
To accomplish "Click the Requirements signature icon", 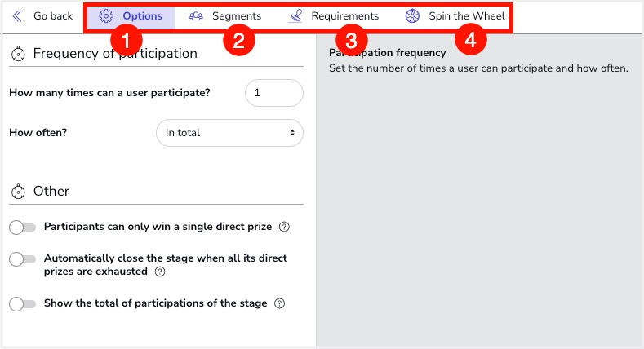I will [x=295, y=16].
